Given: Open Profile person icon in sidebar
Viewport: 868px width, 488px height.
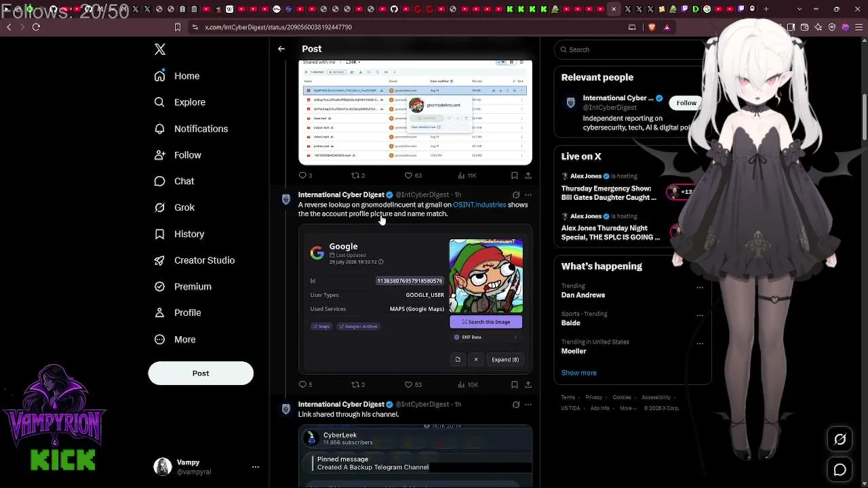Looking at the screenshot, I should click(159, 312).
